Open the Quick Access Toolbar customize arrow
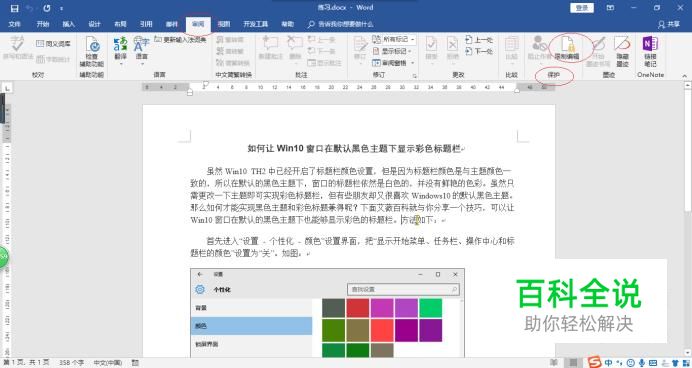 tap(61, 8)
